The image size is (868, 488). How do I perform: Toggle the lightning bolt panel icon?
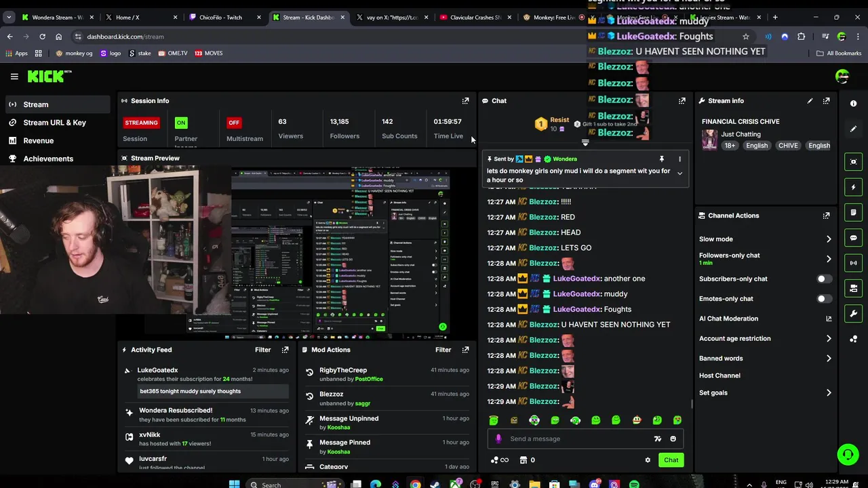click(854, 187)
